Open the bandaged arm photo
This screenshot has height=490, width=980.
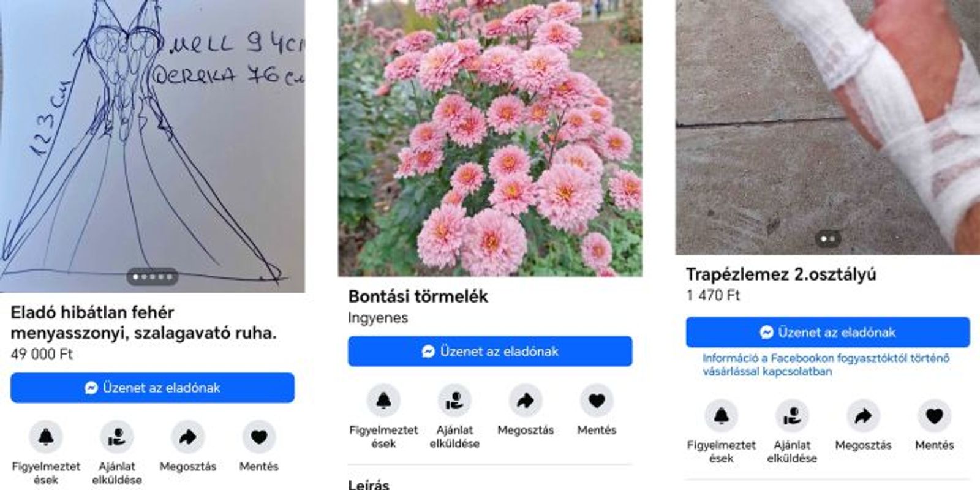point(827,127)
